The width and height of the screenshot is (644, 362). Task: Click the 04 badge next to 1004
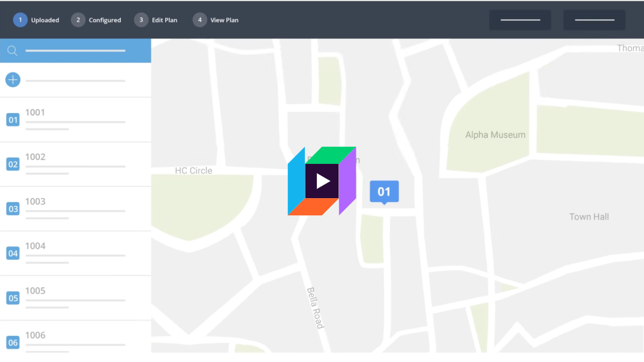[x=13, y=253]
